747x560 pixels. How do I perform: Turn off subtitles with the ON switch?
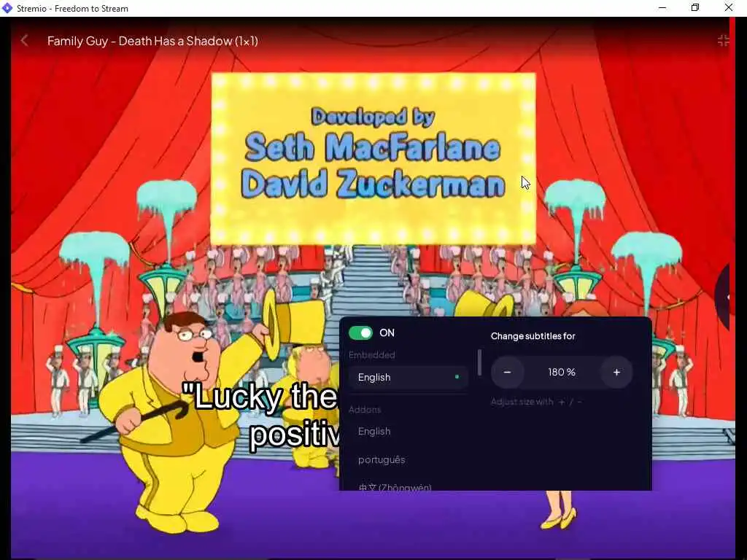[360, 332]
